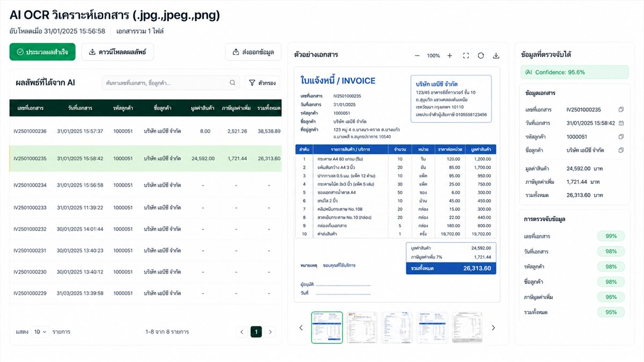Click date 31/03/2025 13:39:58 cell
Image resolution: width=644 pixels, height=362 pixels.
80,293
